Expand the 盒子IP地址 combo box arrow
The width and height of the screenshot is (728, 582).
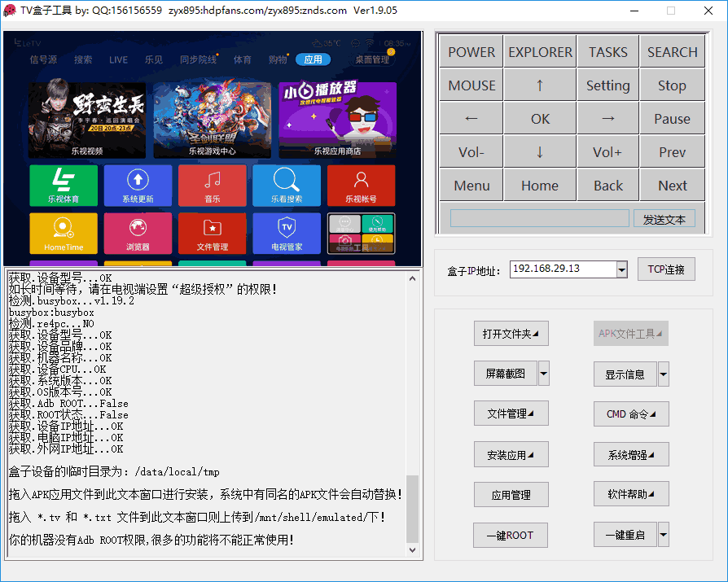tap(621, 269)
